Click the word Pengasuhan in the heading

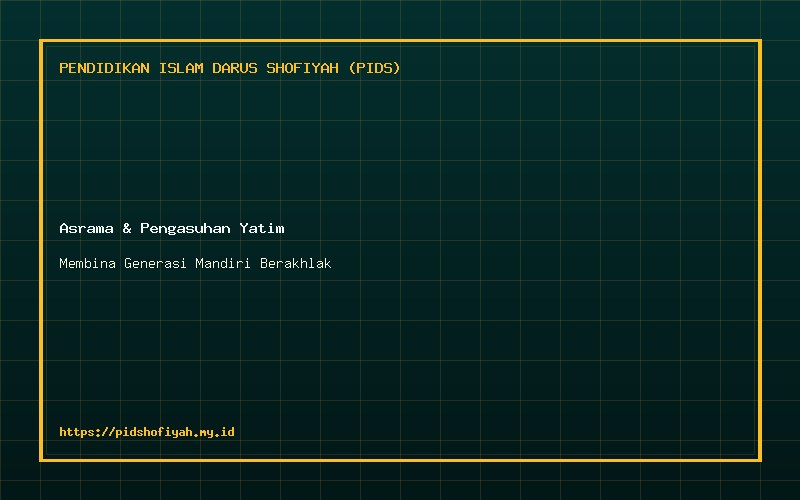(x=185, y=229)
